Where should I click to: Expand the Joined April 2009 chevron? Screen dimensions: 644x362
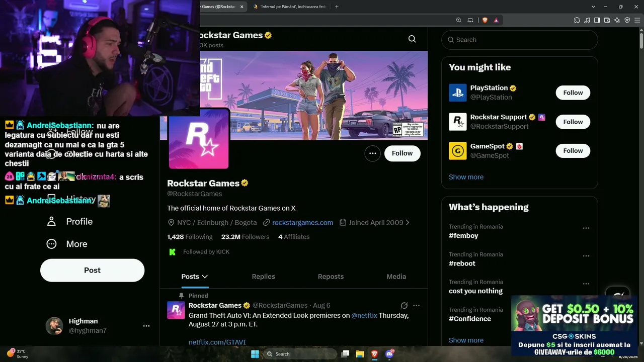click(x=408, y=222)
